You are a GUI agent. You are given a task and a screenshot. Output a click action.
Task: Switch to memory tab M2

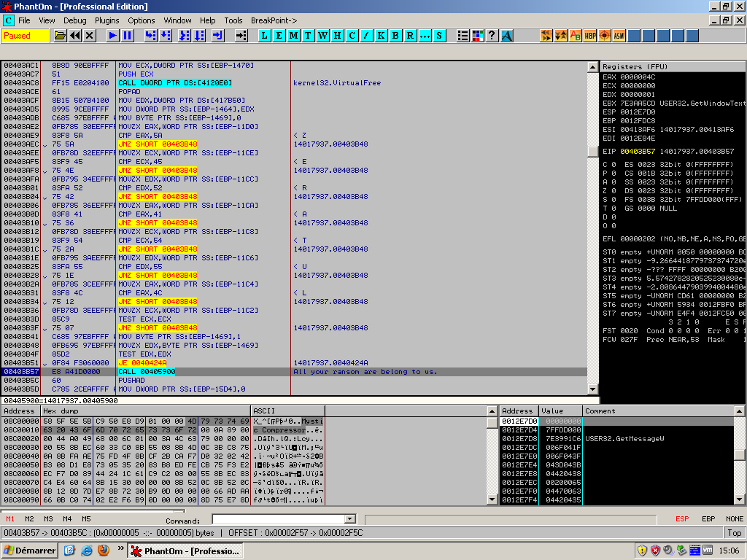[29, 519]
